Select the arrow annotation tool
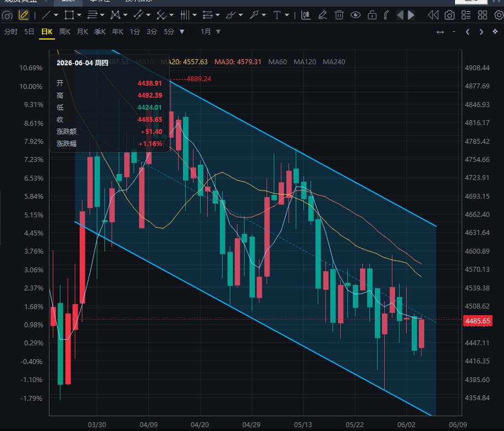The width and height of the screenshot is (504, 431). coord(254,15)
